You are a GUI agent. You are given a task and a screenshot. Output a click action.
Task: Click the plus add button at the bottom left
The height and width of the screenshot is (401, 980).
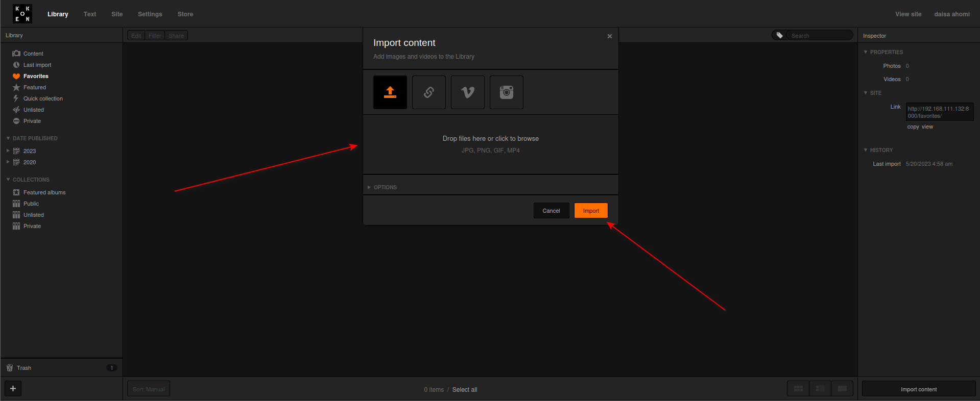(x=13, y=389)
